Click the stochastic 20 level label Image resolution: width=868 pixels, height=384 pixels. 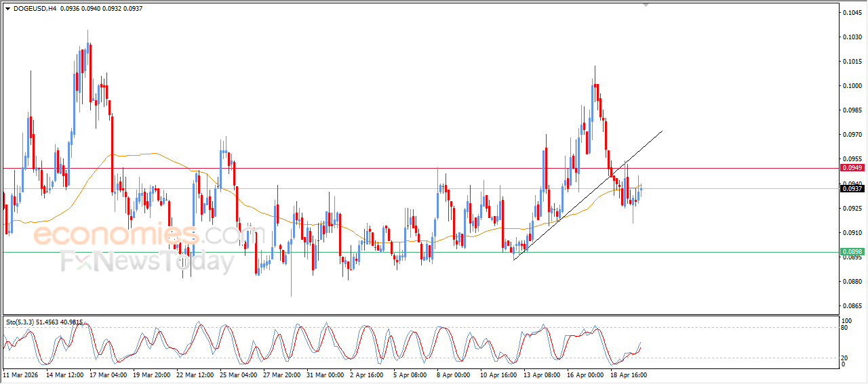click(x=845, y=357)
